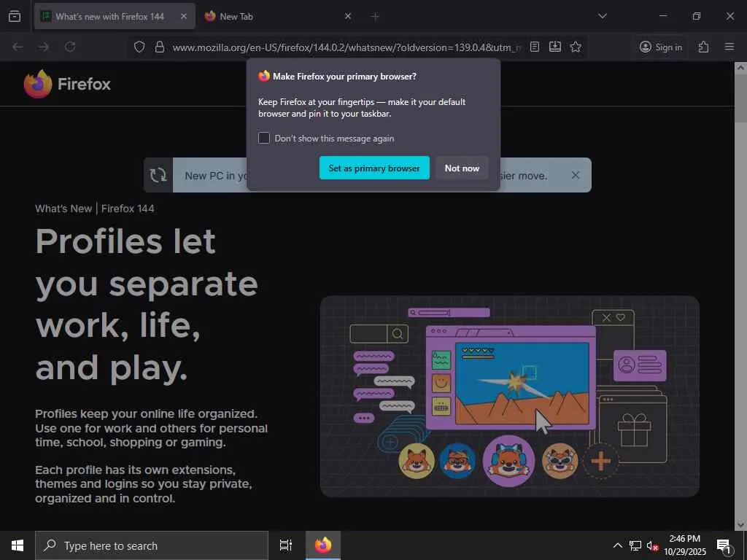Toggle Reader View icon
Image resolution: width=747 pixels, height=560 pixels.
[x=535, y=47]
